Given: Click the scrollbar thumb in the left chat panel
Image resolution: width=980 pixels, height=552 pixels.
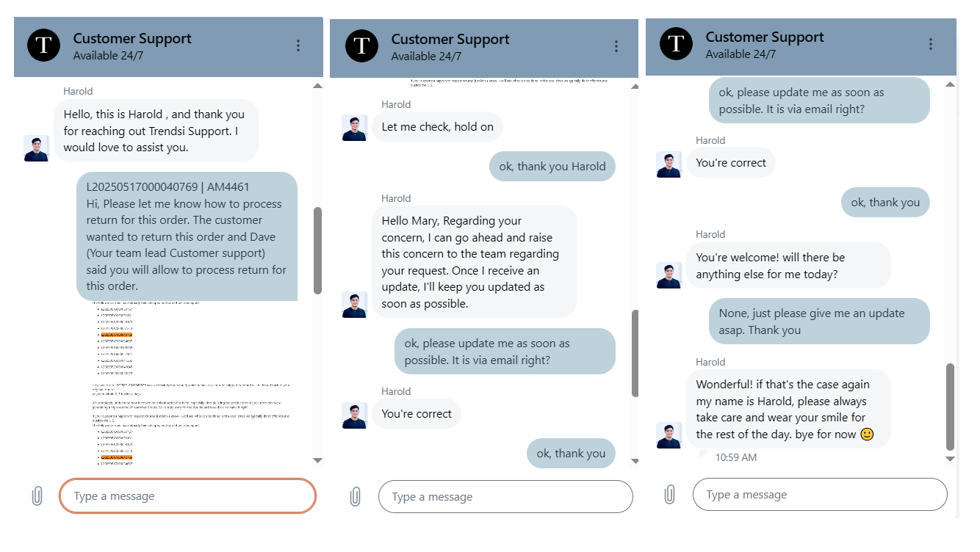Looking at the screenshot, I should point(317,250).
